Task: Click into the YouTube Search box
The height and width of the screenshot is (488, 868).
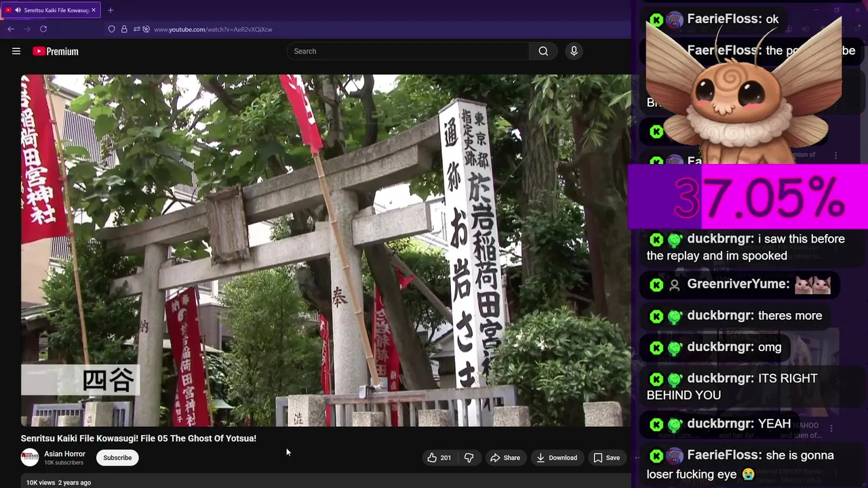Action: (408, 52)
